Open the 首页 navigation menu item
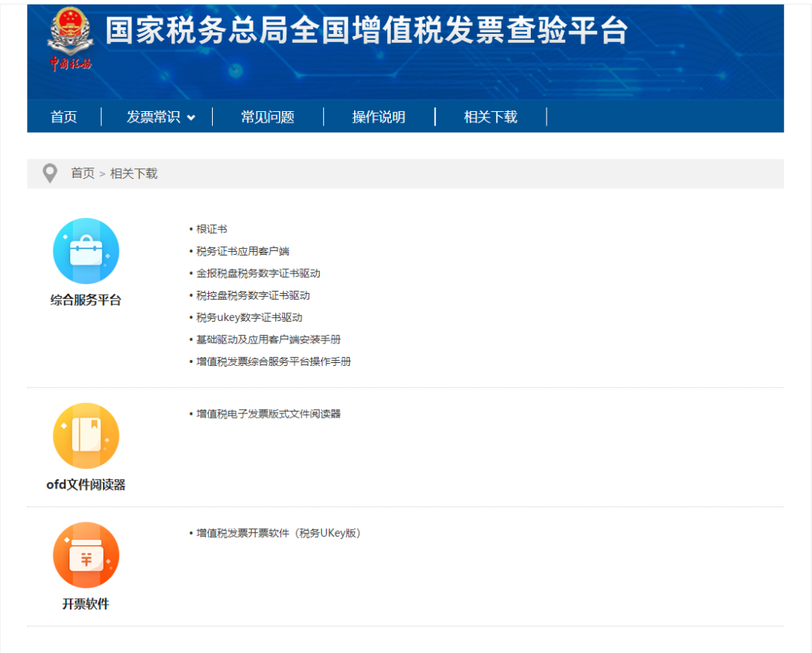 point(64,117)
